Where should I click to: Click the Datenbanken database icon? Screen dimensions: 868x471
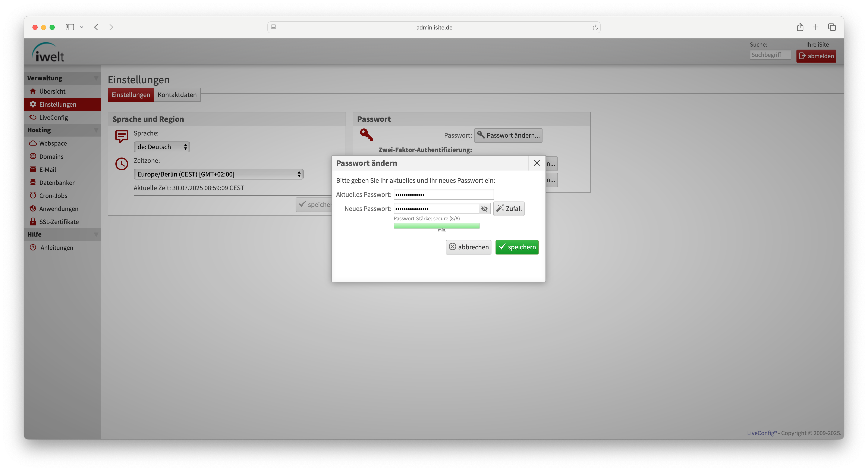pos(33,183)
